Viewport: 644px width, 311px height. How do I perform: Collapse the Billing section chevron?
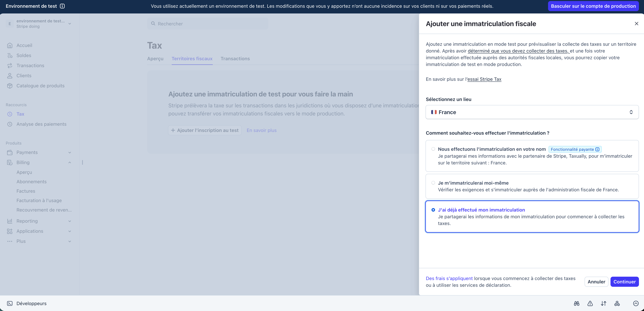tap(70, 163)
